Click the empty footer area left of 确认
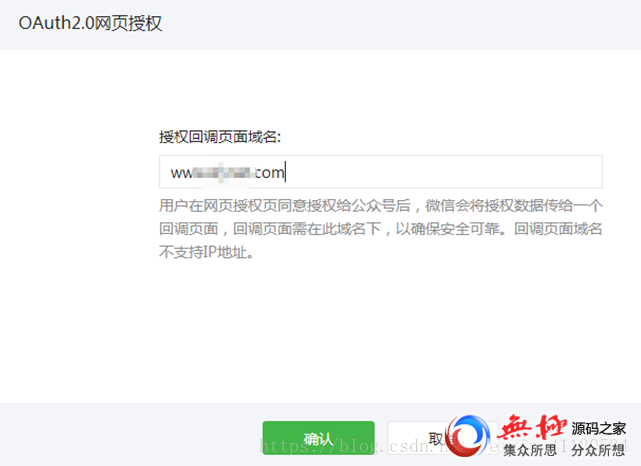Viewport: 641px width, 466px height. click(x=131, y=435)
